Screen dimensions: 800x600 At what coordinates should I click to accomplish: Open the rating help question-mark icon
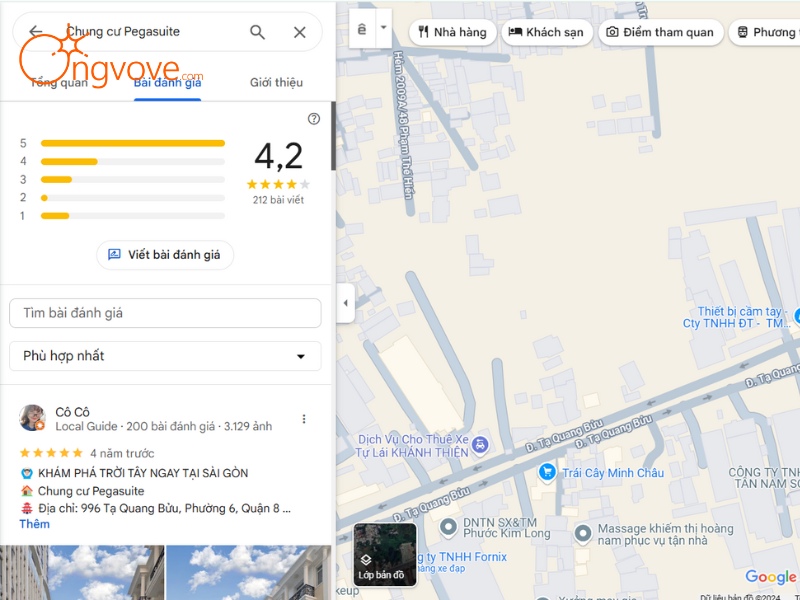pos(314,119)
